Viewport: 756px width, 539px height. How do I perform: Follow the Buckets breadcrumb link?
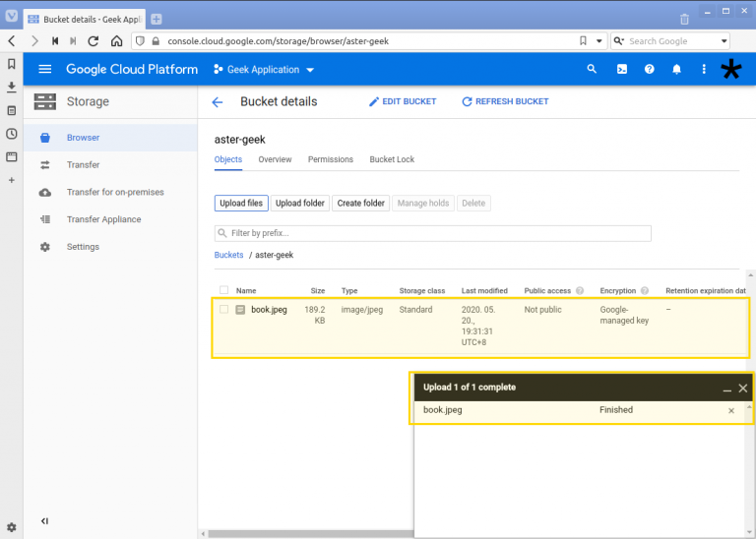[x=228, y=255]
